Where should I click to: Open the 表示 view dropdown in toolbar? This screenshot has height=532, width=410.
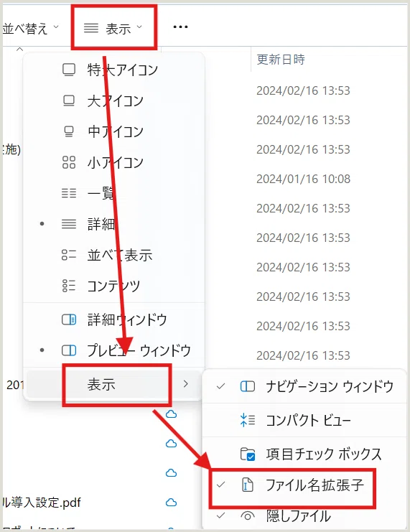(x=113, y=28)
